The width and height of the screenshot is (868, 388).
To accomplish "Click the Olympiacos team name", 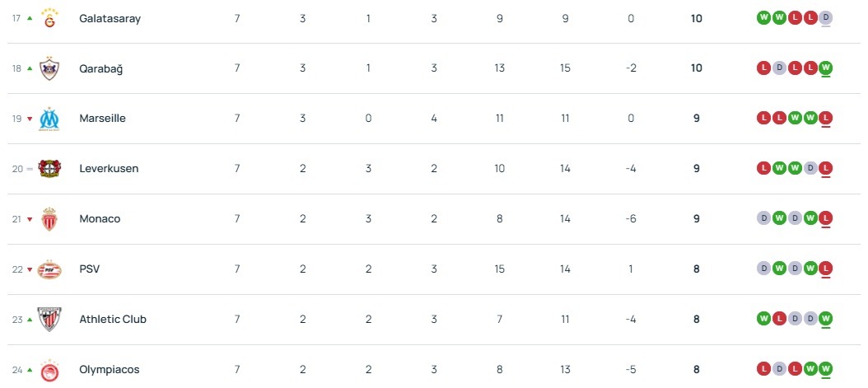I will coord(109,370).
